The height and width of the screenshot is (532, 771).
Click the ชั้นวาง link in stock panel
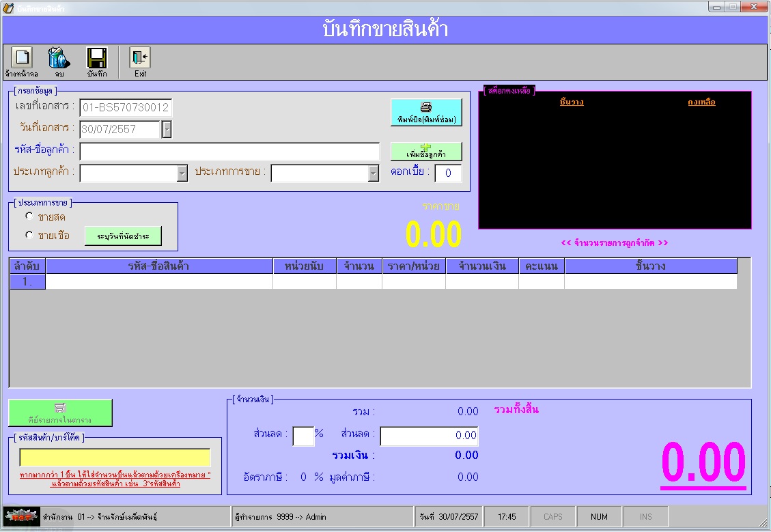coord(572,102)
